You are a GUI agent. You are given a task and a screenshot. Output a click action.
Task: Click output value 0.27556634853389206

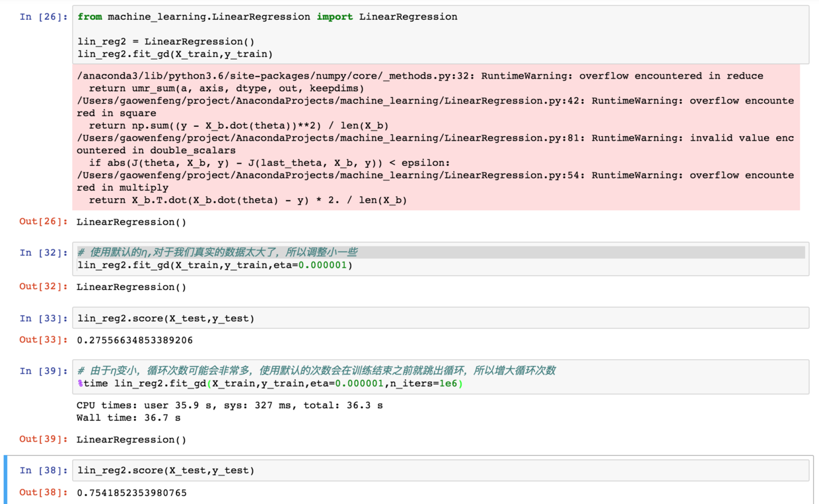point(135,340)
